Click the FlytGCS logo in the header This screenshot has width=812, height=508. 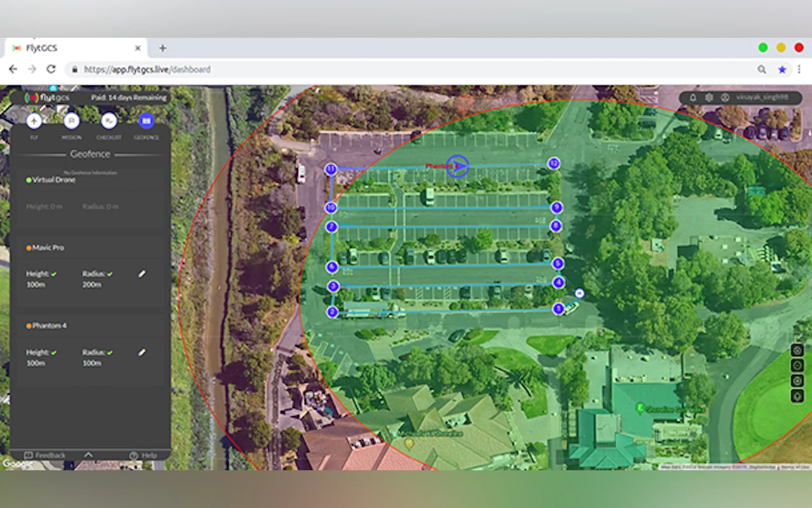tap(47, 98)
